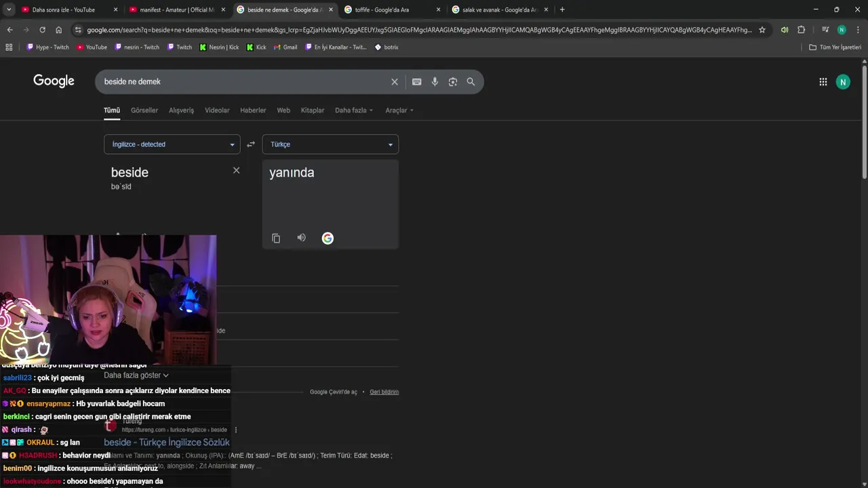Click the 'Geri bildirim' feedback link
The width and height of the screenshot is (868, 488).
(x=384, y=392)
